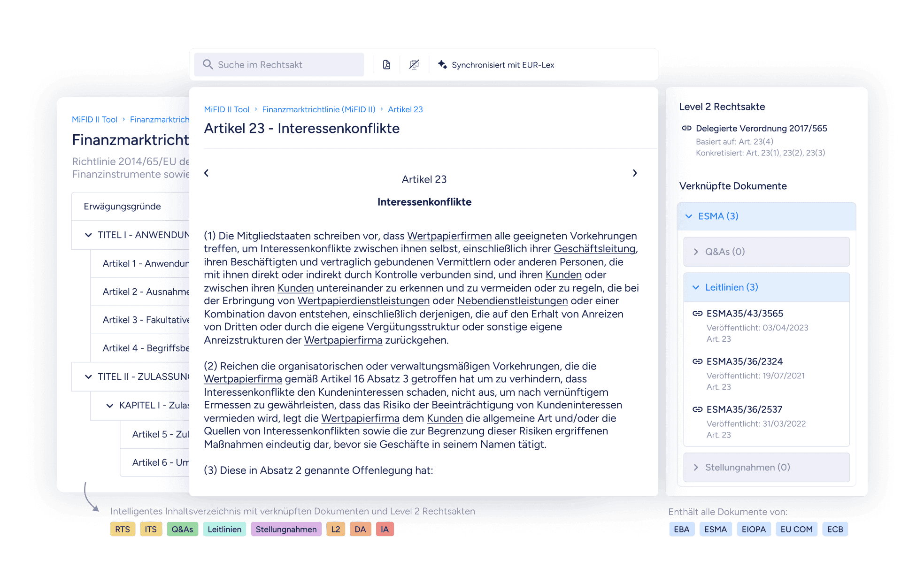Open document 'ESMA35/36/2324'
This screenshot has height=584, width=924.
click(745, 361)
